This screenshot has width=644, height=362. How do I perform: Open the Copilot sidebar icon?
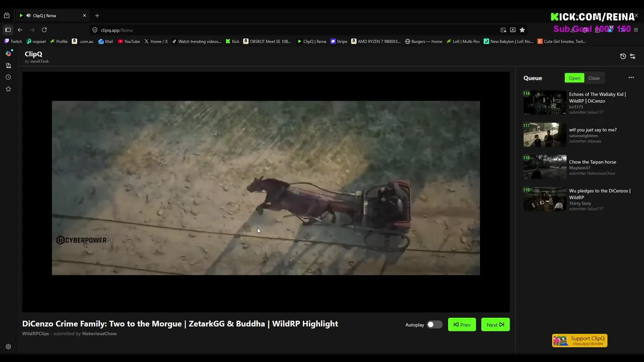click(x=8, y=53)
